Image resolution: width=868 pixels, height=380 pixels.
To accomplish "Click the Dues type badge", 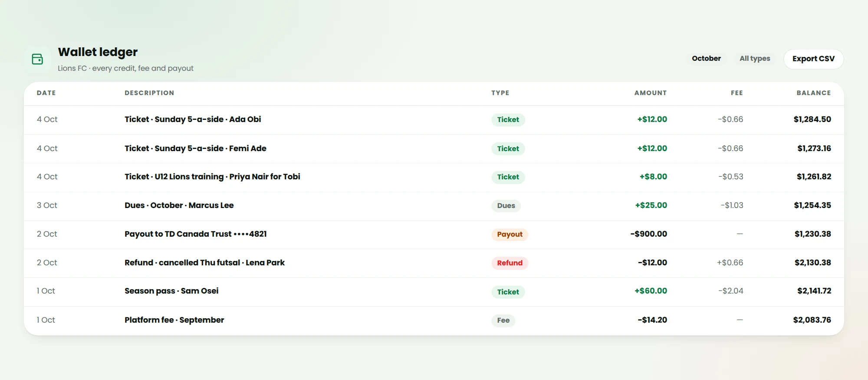I will point(506,206).
